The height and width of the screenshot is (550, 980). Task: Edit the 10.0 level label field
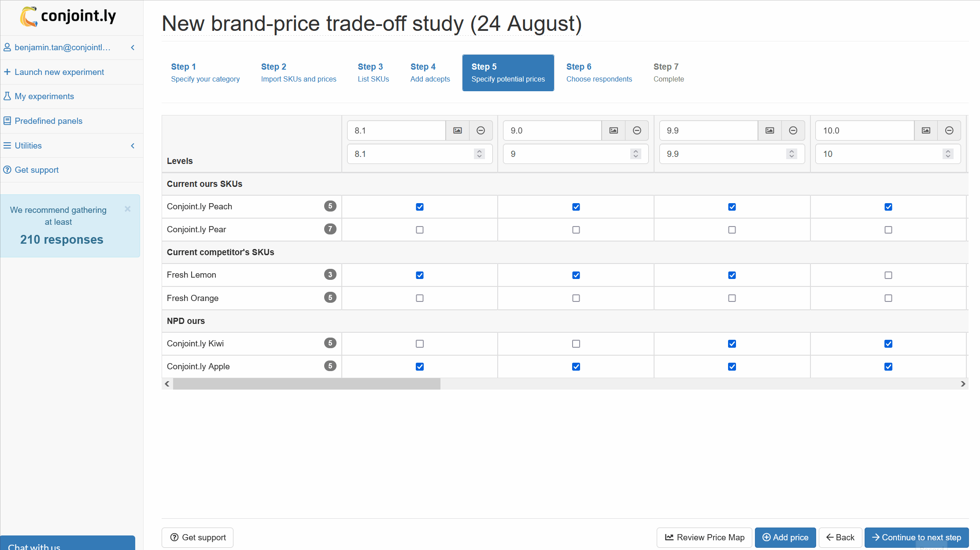(865, 130)
